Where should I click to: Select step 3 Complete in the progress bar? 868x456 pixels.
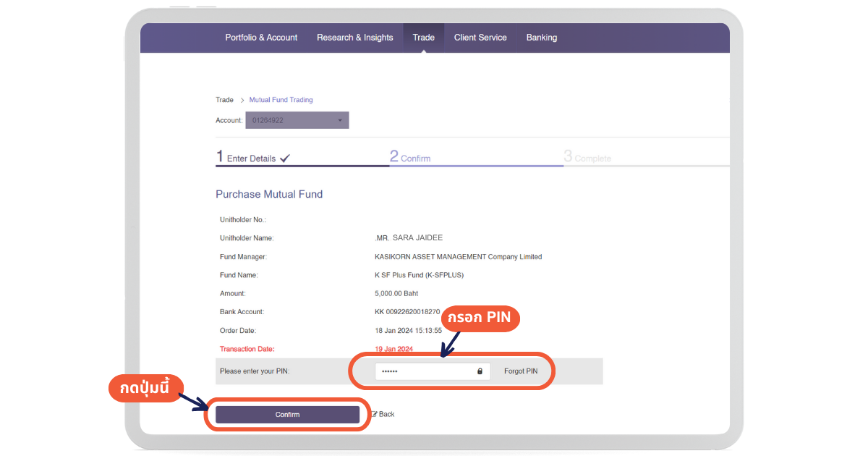[587, 157]
